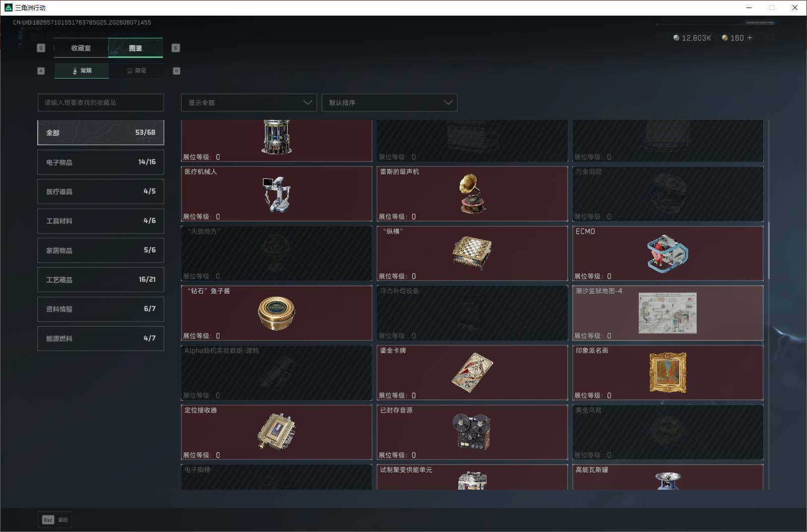Expand the 显示全部 filter dropdown
The height and width of the screenshot is (532, 807).
pyautogui.click(x=249, y=102)
